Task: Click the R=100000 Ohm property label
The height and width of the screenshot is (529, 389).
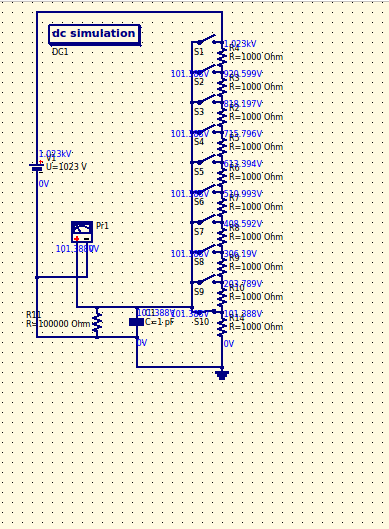Action: click(58, 324)
